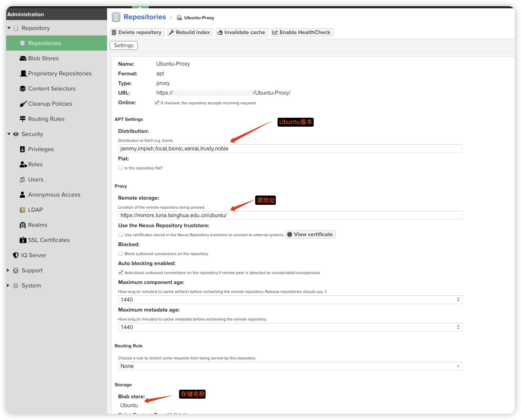
Task: Open Proprietary Repositories page
Action: pos(56,74)
